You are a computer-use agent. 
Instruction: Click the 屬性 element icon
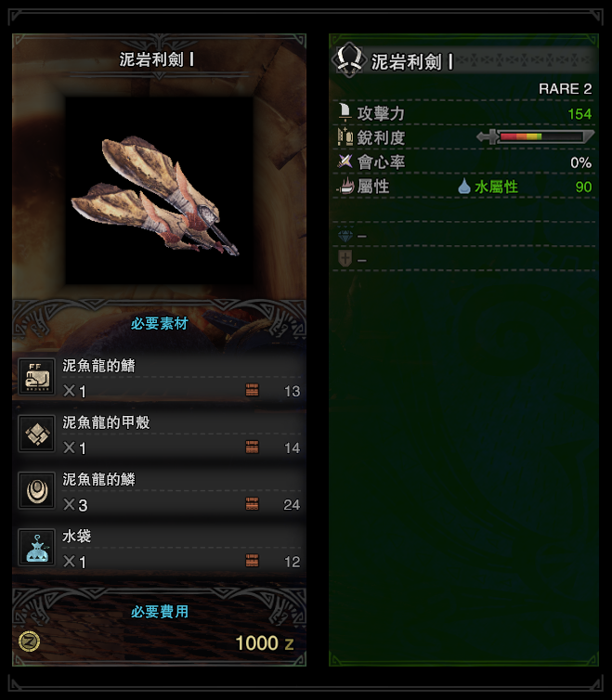tap(345, 186)
